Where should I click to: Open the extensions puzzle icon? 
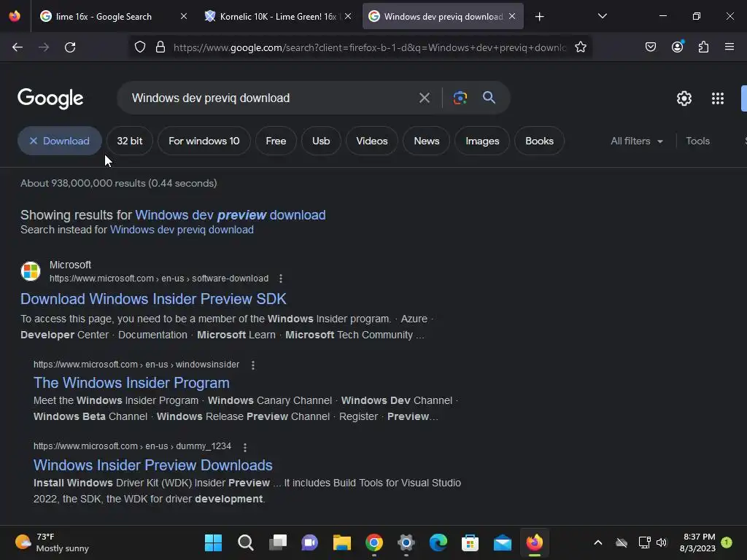click(703, 47)
